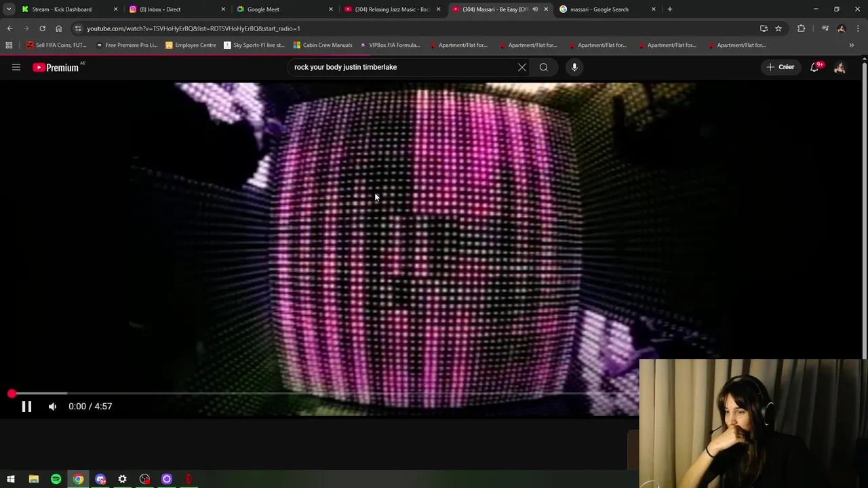This screenshot has height=488, width=868.
Task: Close the Stream - Kick Dashboard tab
Action: pos(115,9)
